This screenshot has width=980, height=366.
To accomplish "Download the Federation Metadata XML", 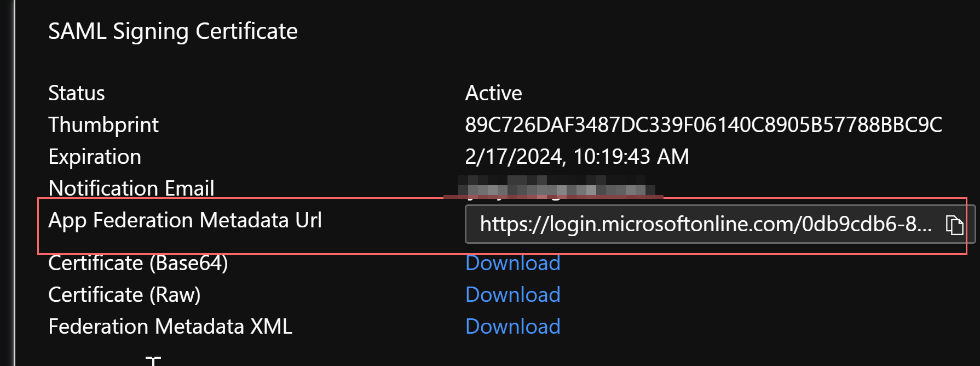I will coord(512,327).
